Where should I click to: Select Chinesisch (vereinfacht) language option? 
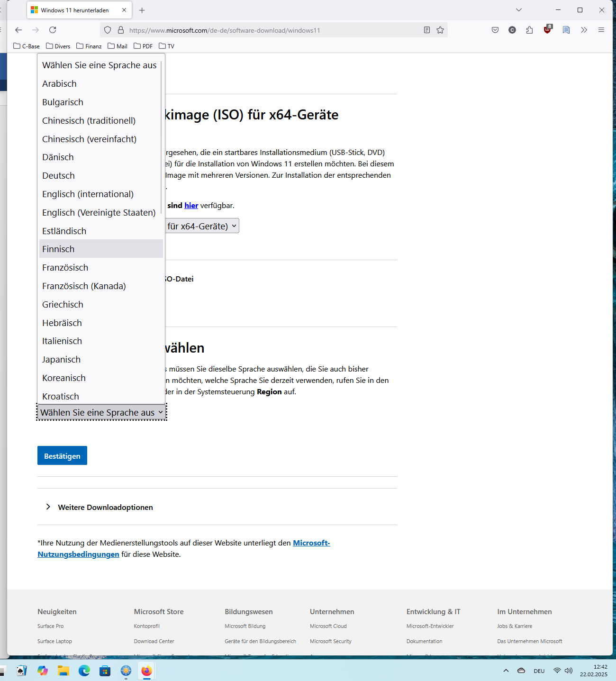click(101, 139)
